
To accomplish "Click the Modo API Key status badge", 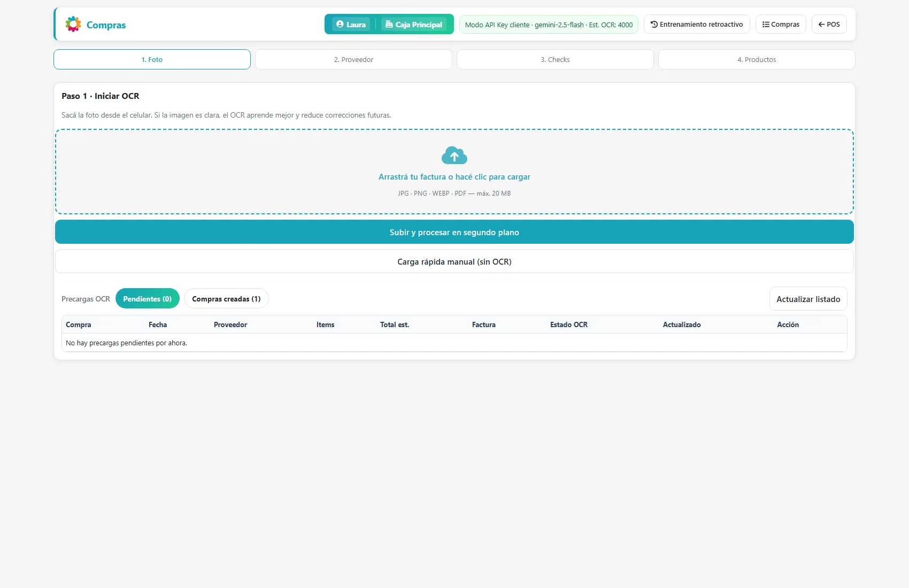I will [549, 25].
